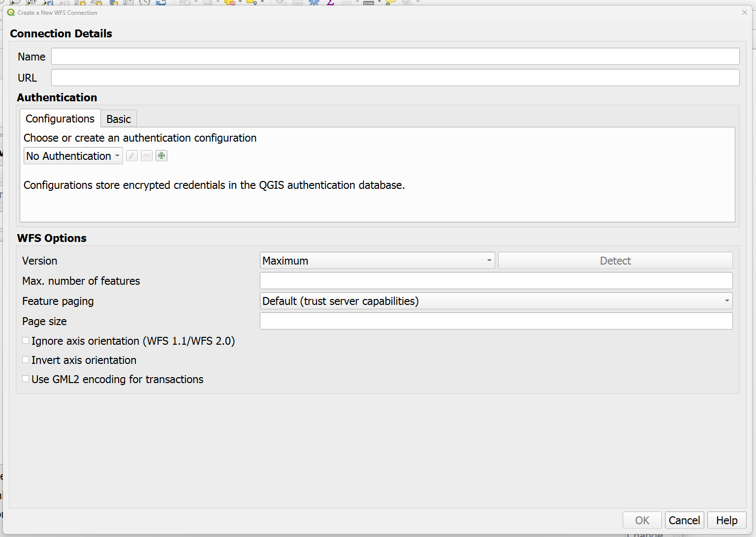Screen dimensions: 756x537
Task: Open the No Authentication configuration dropdown
Action: click(x=73, y=156)
